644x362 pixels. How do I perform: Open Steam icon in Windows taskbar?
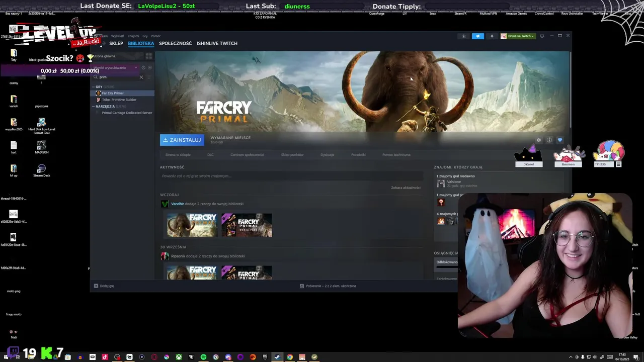277,357
